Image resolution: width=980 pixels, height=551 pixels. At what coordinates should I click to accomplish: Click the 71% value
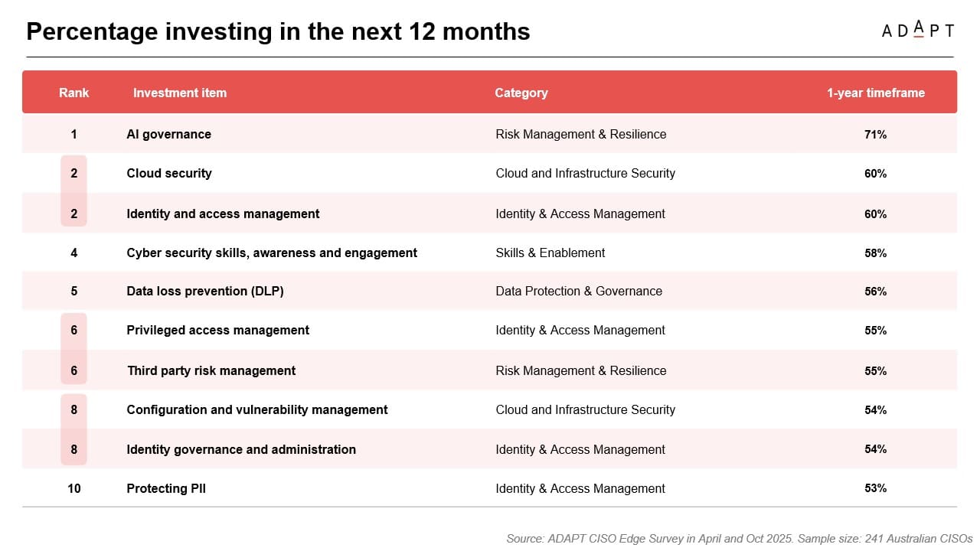tap(875, 134)
